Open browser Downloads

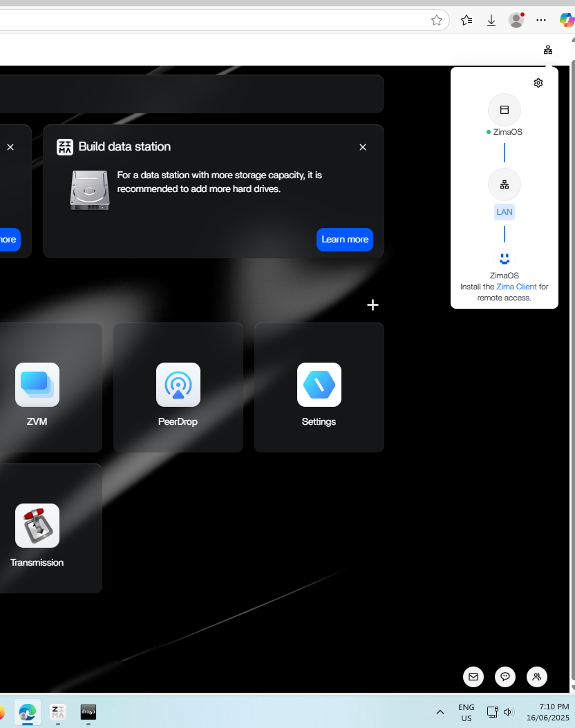(x=491, y=21)
